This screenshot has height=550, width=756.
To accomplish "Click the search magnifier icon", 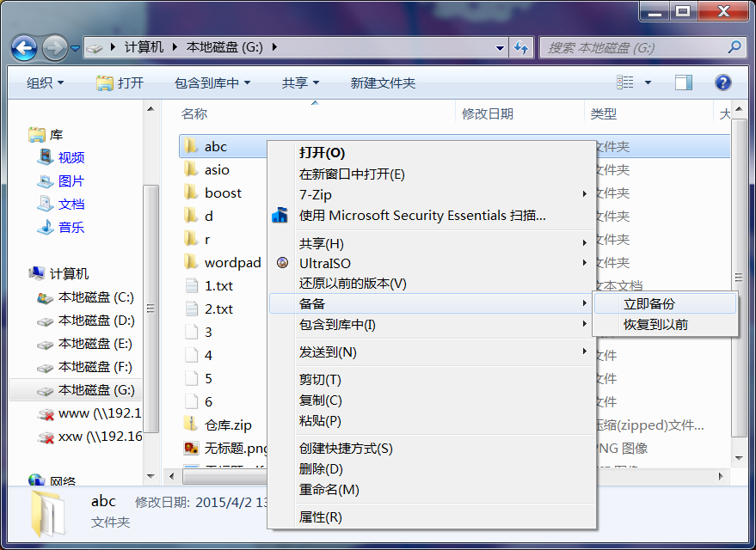I will [734, 47].
